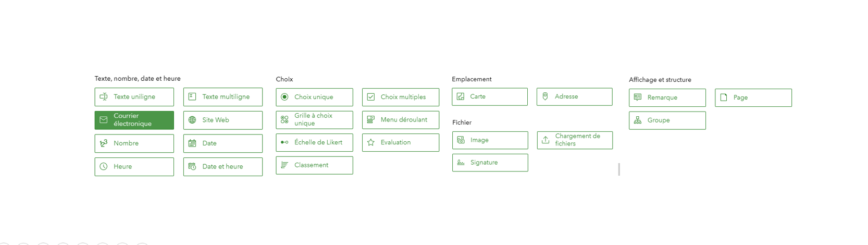Add a Courrier électronique field
This screenshot has height=245, width=868.
coord(134,120)
